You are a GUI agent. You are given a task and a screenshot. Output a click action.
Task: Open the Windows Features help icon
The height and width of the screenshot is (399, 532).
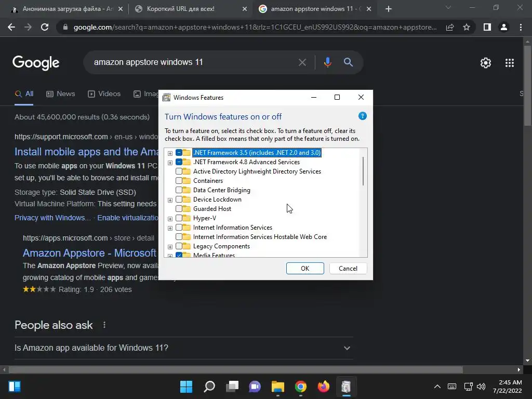(362, 116)
